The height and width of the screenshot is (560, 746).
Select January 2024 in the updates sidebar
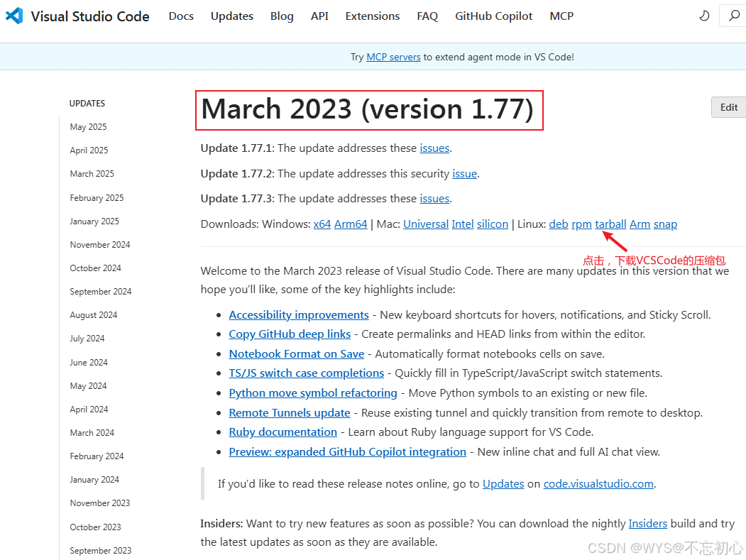[94, 480]
